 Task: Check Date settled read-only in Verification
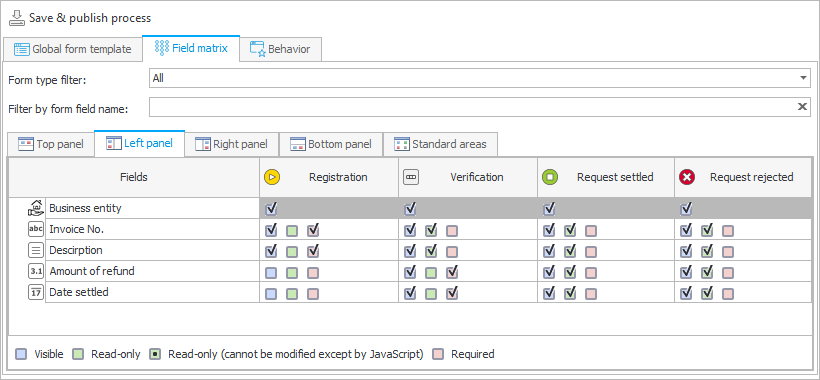(x=431, y=294)
